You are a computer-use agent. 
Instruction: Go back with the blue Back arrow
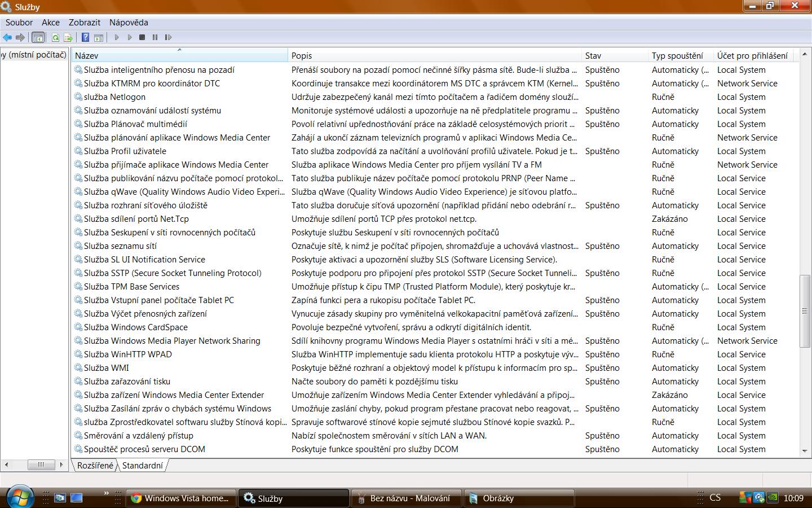(7, 37)
